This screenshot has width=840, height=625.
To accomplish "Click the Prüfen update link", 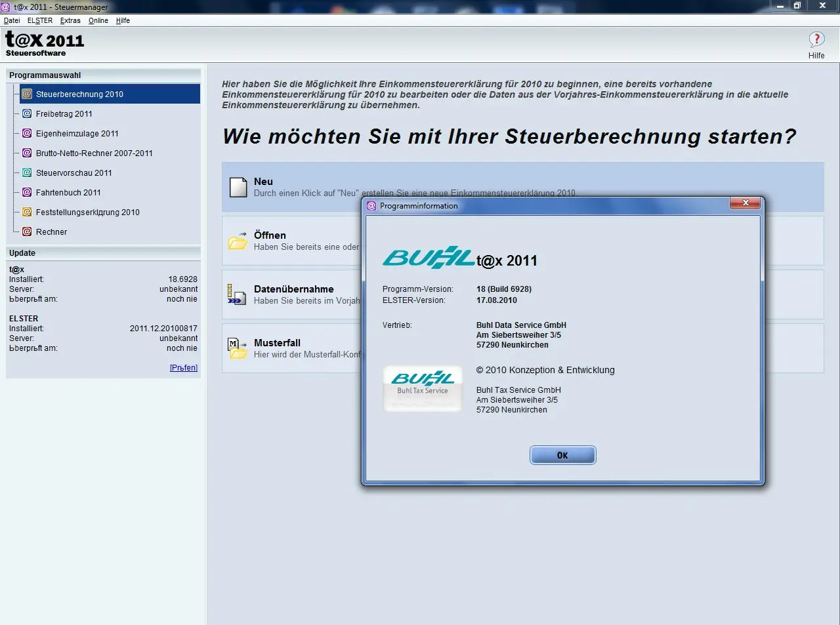I will tap(184, 368).
